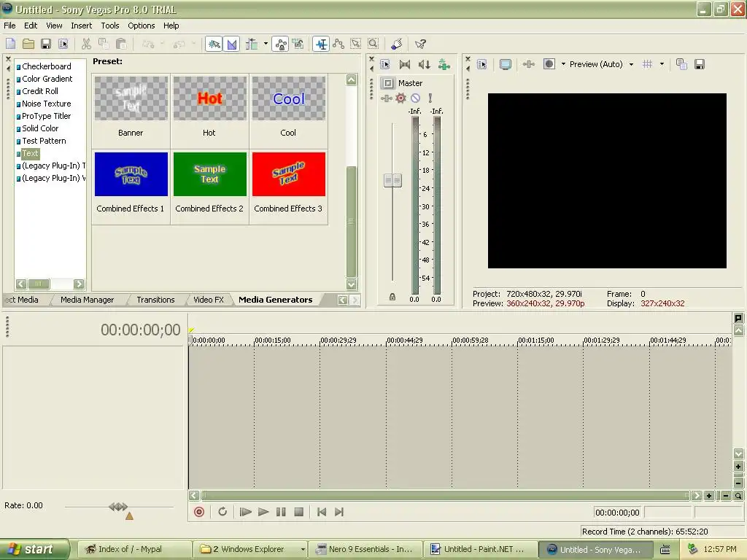This screenshot has width=747, height=560.
Task: Click green Insert Bus icon in mixer
Action: [444, 64]
